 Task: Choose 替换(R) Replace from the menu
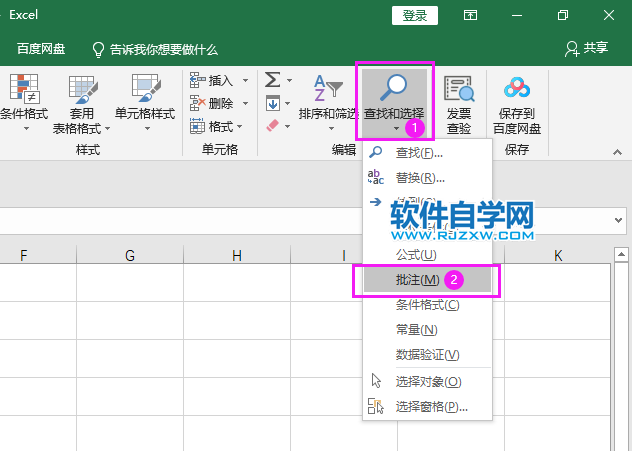(420, 177)
